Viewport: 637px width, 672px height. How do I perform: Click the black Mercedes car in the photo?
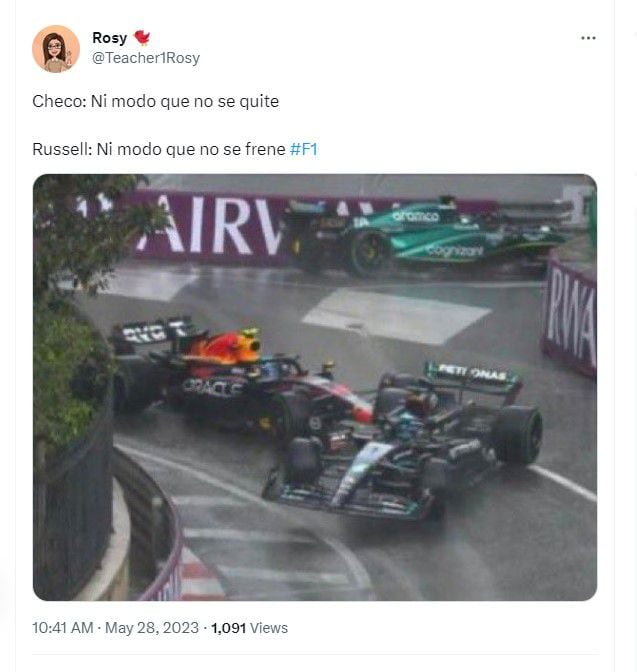401,441
